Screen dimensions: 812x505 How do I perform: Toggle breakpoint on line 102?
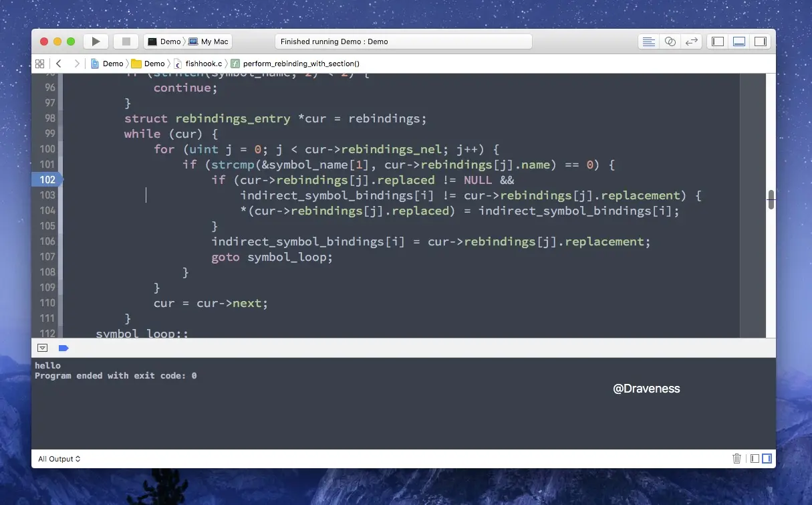(47, 180)
